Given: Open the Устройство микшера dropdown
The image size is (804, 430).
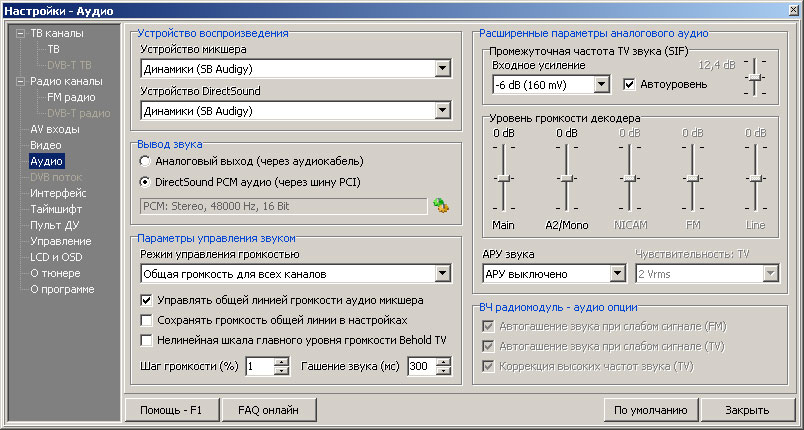Looking at the screenshot, I should (x=443, y=69).
